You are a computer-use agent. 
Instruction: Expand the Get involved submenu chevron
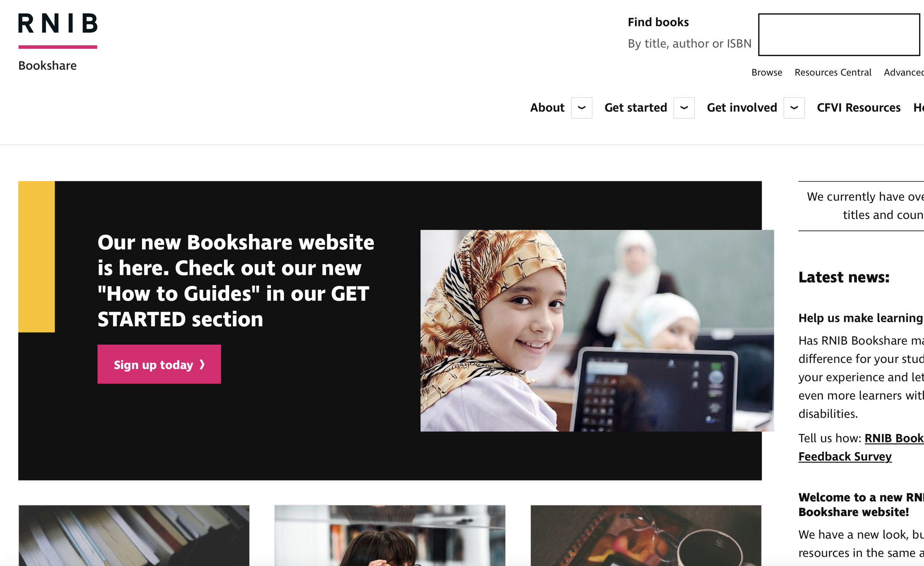click(794, 108)
